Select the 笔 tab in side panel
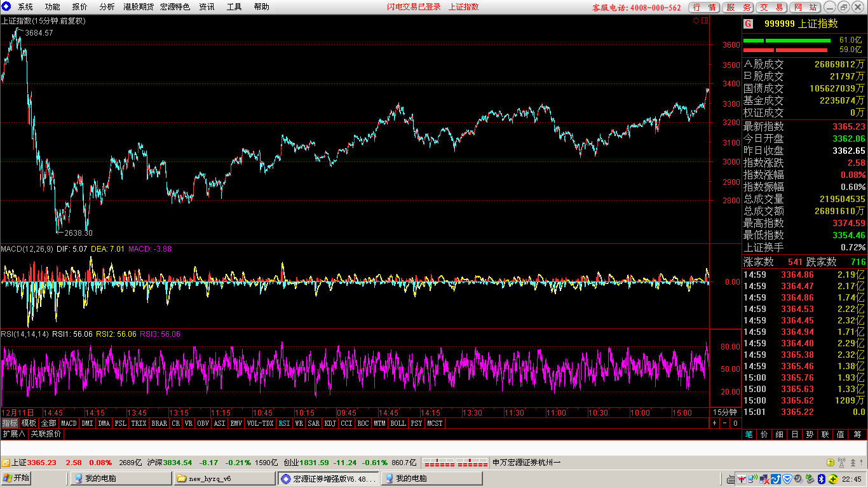This screenshot has height=488, width=868. (749, 435)
